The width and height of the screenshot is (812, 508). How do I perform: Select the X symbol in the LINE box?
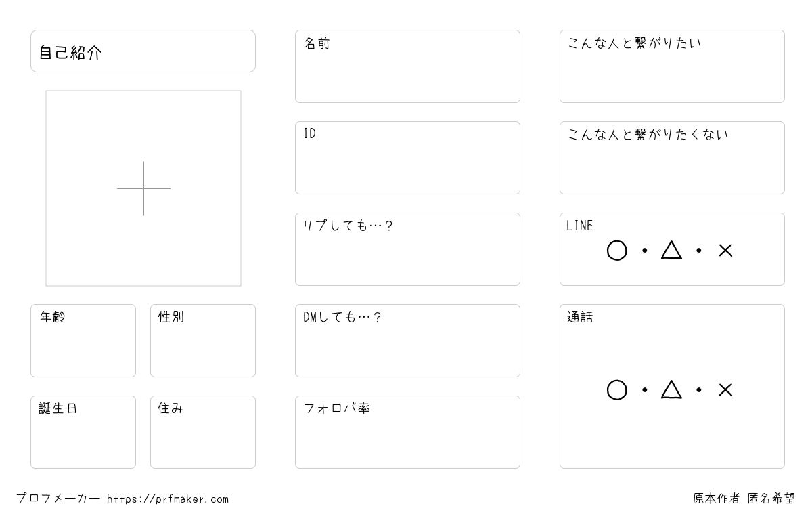(725, 251)
